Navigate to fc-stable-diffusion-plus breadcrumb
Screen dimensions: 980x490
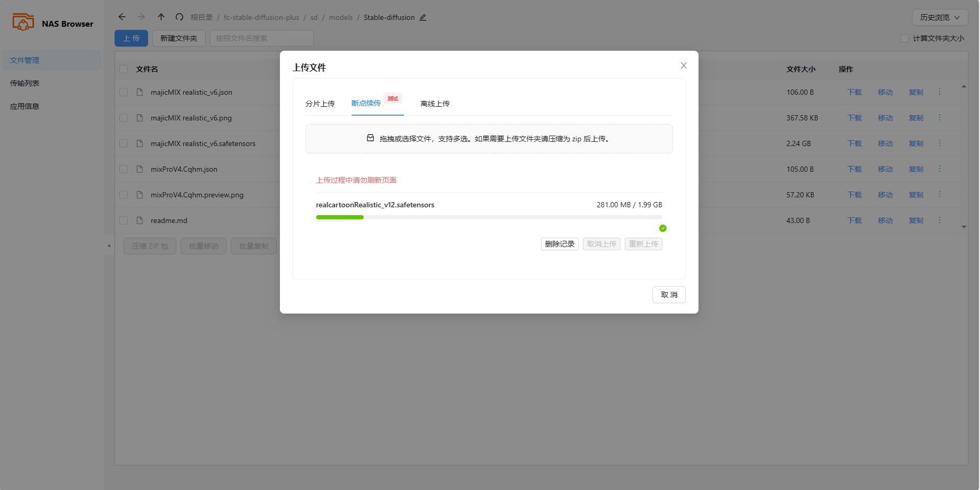(262, 17)
